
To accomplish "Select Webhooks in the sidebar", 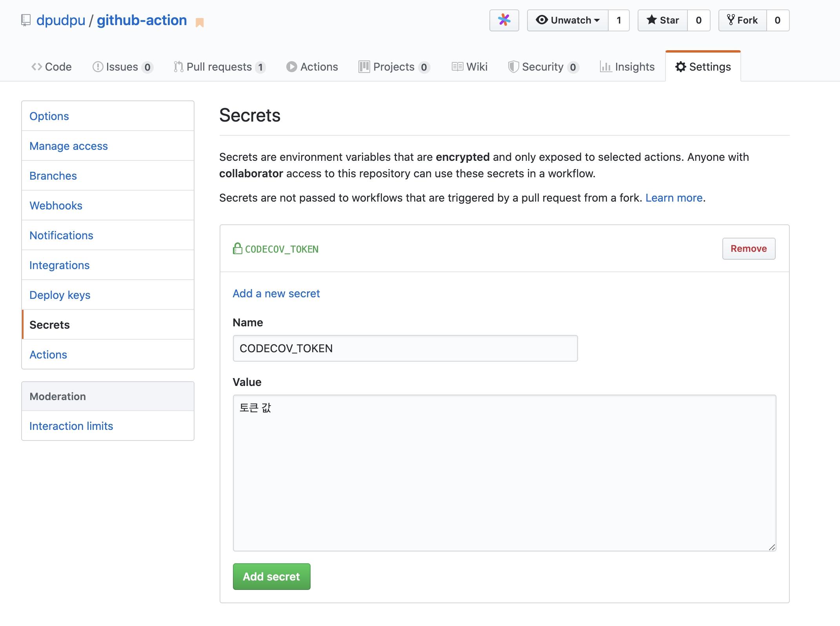I will pos(56,206).
